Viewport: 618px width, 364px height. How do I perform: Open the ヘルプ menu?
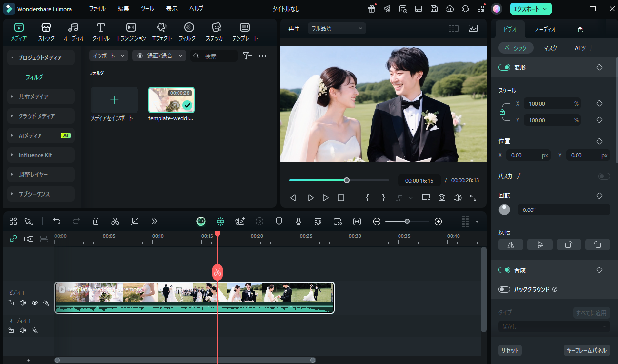(x=197, y=8)
